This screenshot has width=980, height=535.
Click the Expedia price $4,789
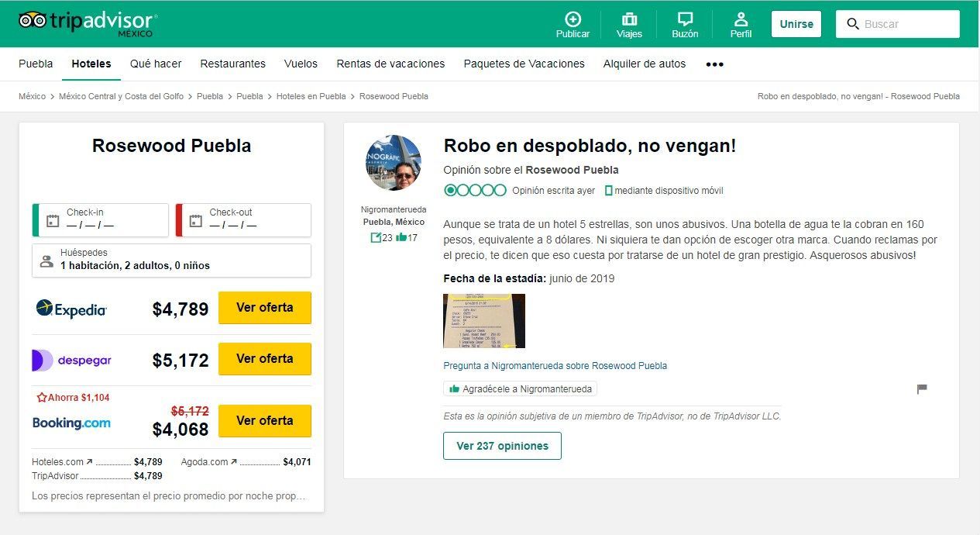pos(181,309)
